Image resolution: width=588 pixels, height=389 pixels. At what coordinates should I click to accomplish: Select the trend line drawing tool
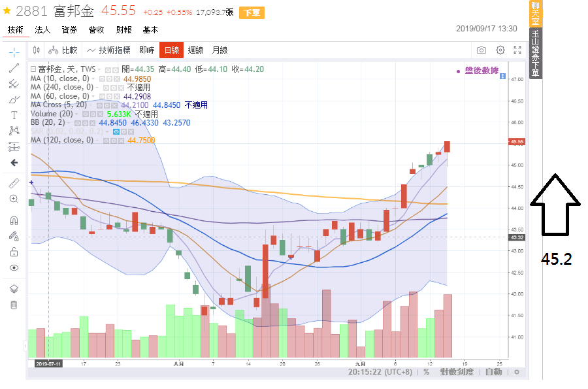pyautogui.click(x=14, y=68)
